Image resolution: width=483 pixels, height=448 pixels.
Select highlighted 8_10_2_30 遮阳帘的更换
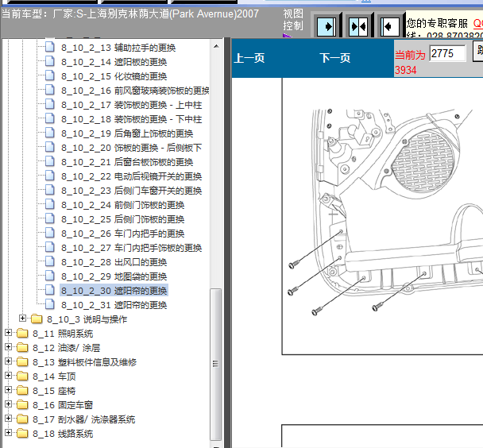pos(114,291)
